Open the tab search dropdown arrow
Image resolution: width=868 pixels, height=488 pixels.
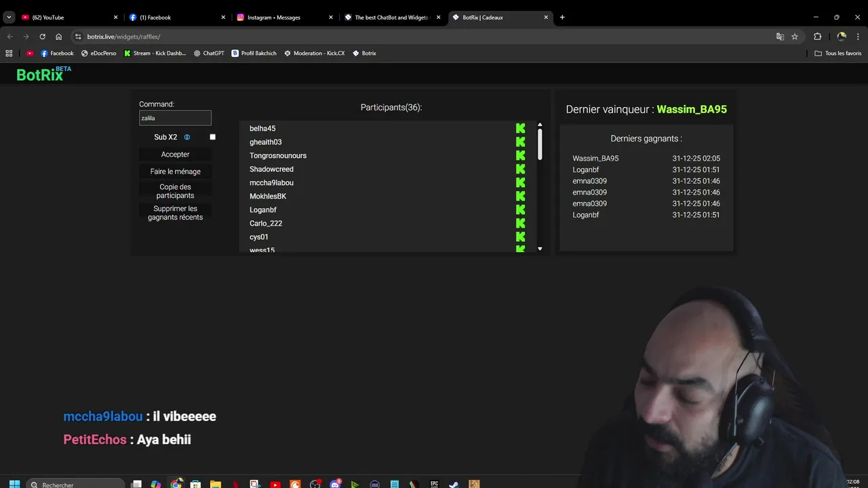(9, 17)
